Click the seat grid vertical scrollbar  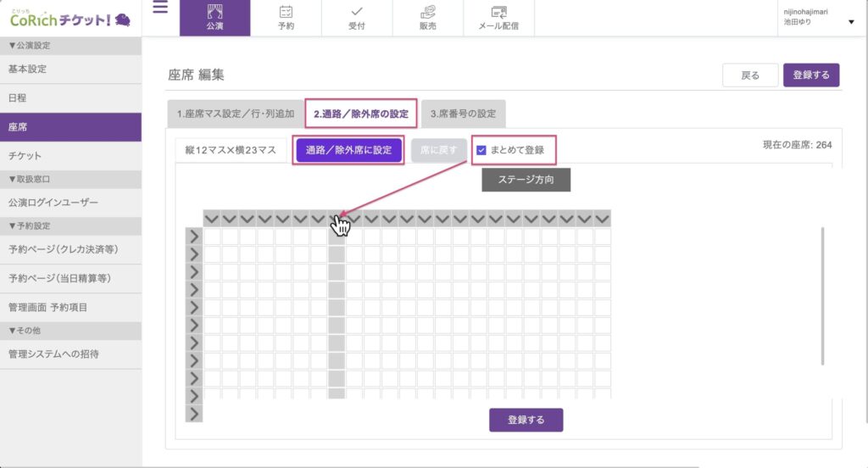[x=821, y=297]
